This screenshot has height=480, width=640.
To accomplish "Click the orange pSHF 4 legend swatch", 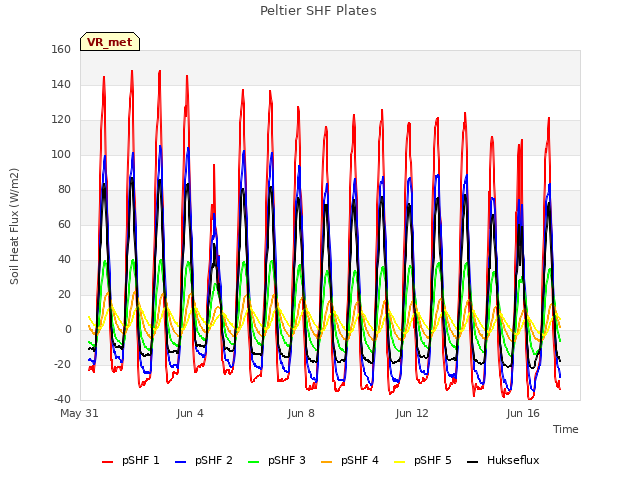I will pos(327,462).
